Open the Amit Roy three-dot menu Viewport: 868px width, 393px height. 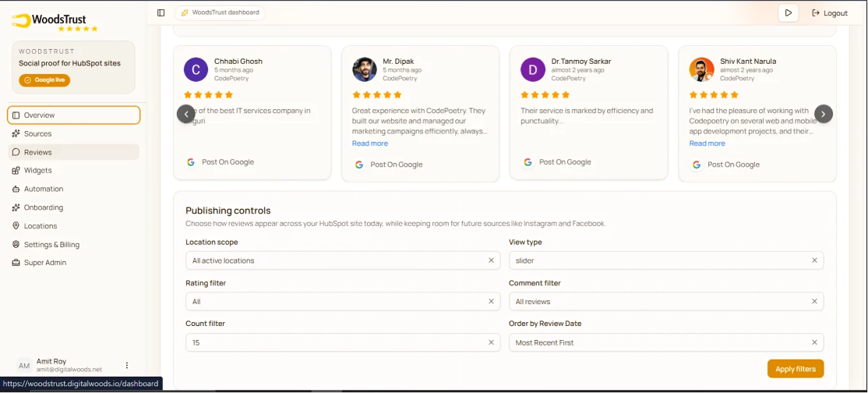tap(127, 365)
